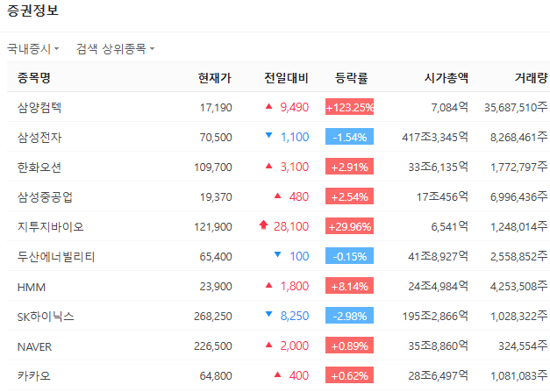550x392 pixels.
Task: Click the 64,800 current price
Action: coord(216,375)
